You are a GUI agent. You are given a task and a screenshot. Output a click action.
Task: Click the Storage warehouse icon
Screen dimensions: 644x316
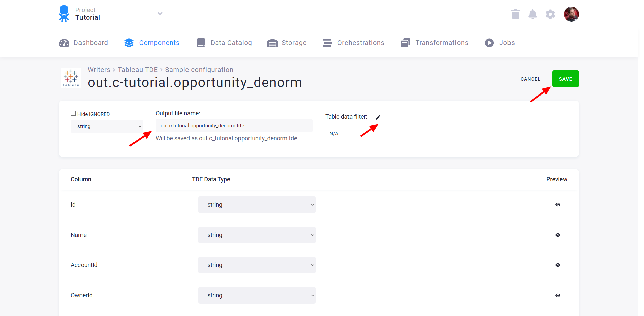(272, 43)
